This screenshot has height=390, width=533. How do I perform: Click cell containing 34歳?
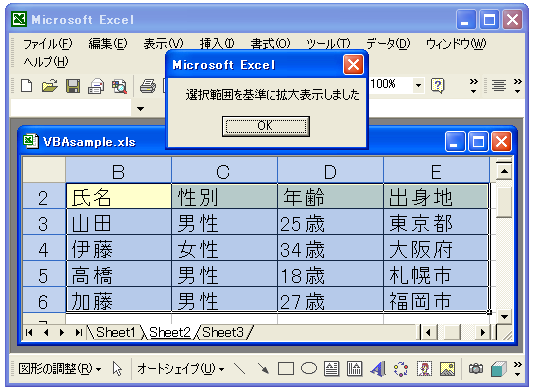(x=330, y=249)
